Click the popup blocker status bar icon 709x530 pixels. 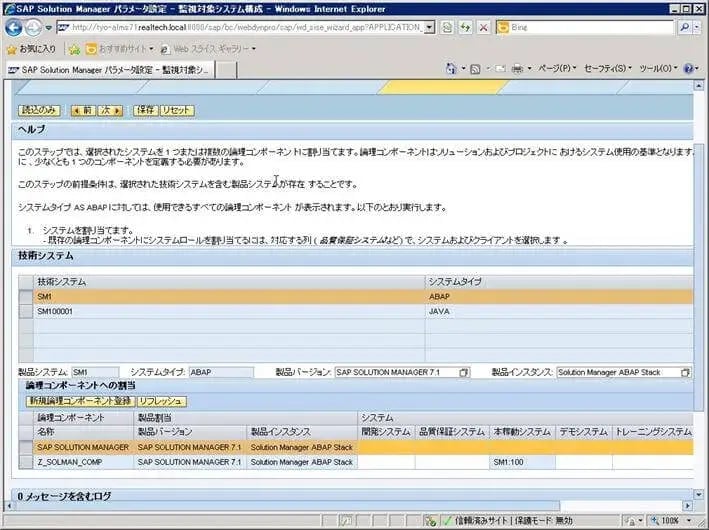coord(430,521)
